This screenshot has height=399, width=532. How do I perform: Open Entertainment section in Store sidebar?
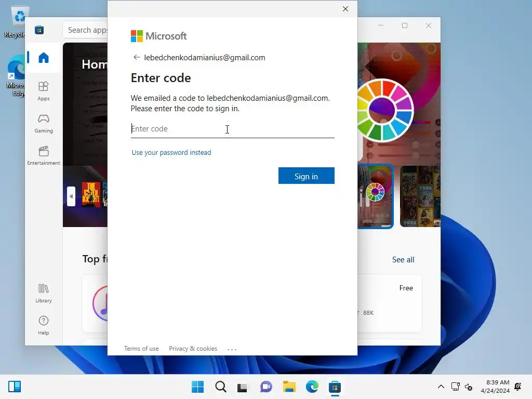(x=44, y=155)
